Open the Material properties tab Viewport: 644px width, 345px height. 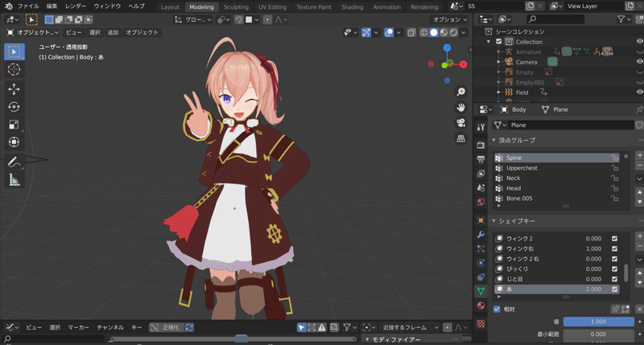pyautogui.click(x=481, y=306)
